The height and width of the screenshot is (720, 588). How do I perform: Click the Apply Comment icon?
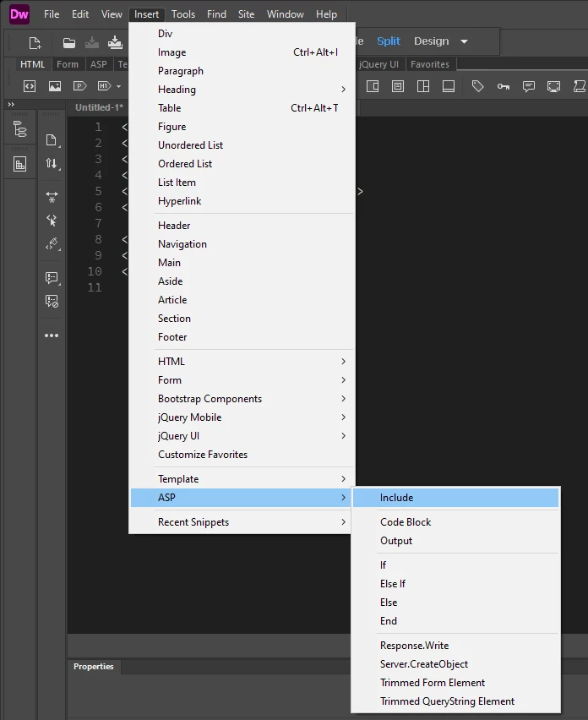click(x=52, y=278)
